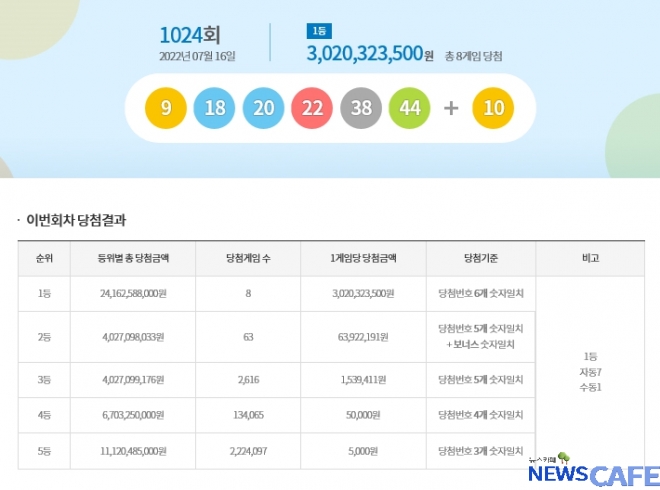The height and width of the screenshot is (490, 660).
Task: Click the blue number 18 ball
Action: pyautogui.click(x=214, y=107)
